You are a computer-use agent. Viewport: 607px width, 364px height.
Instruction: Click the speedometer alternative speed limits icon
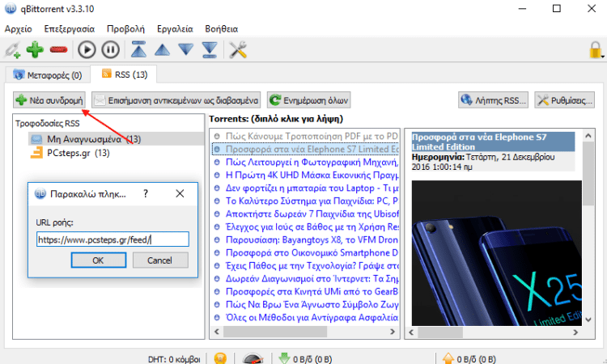tap(253, 358)
